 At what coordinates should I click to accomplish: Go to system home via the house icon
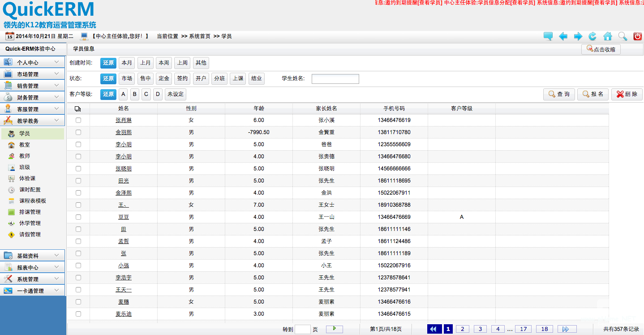[607, 36]
